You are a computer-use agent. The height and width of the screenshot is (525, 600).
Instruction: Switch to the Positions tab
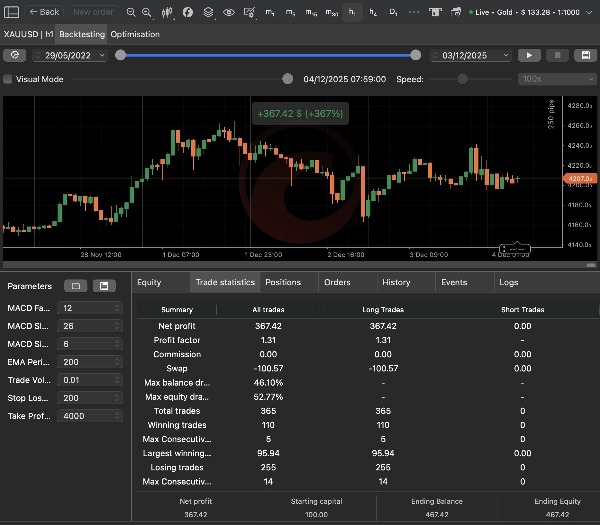[283, 282]
